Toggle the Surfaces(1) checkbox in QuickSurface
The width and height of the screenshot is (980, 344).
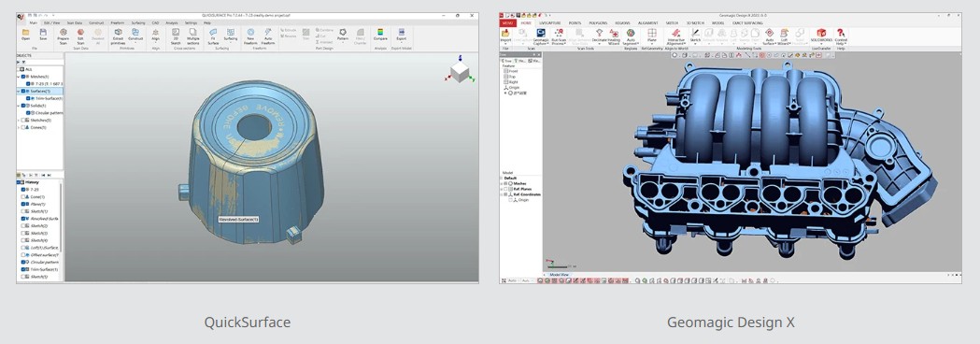tap(23, 91)
